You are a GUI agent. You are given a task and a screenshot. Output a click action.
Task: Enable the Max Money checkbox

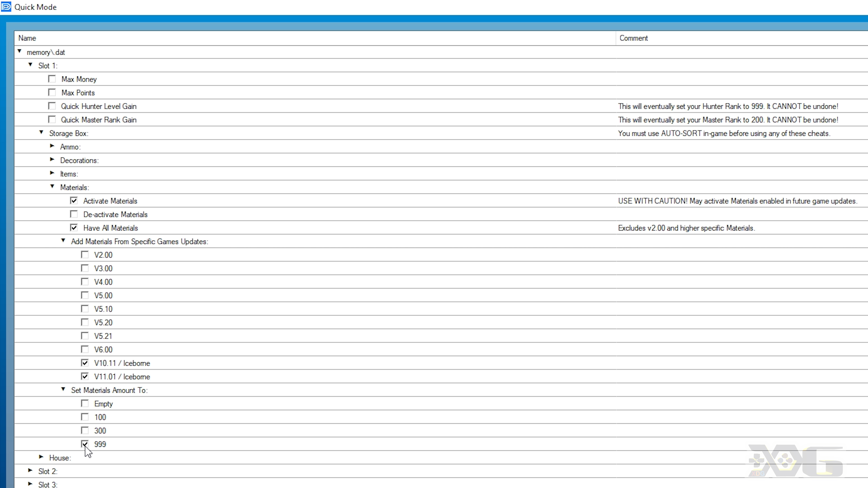[x=52, y=79]
